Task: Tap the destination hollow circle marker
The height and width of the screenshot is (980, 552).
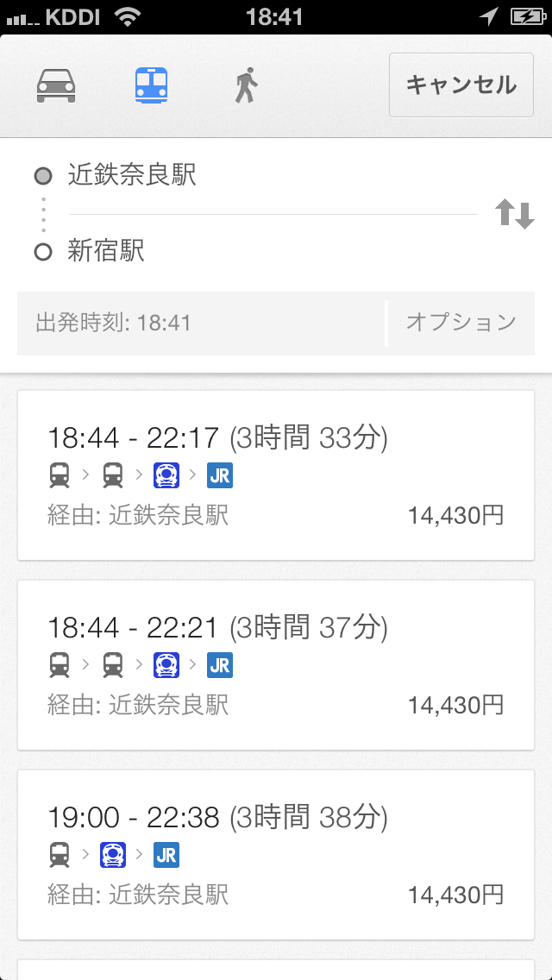Action: click(42, 253)
